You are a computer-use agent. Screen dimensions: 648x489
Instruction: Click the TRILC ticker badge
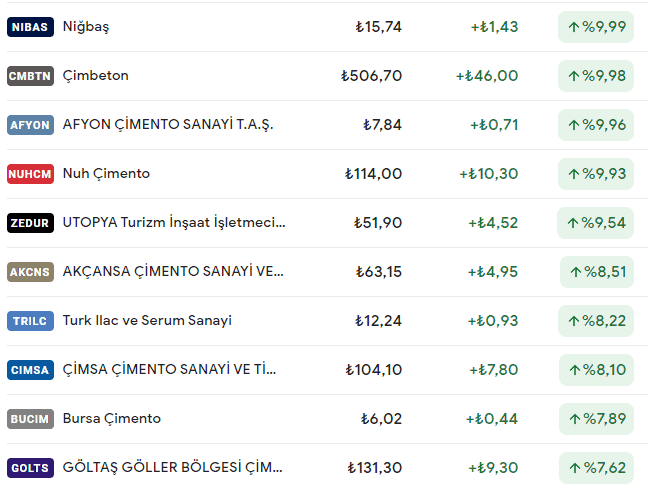30,321
